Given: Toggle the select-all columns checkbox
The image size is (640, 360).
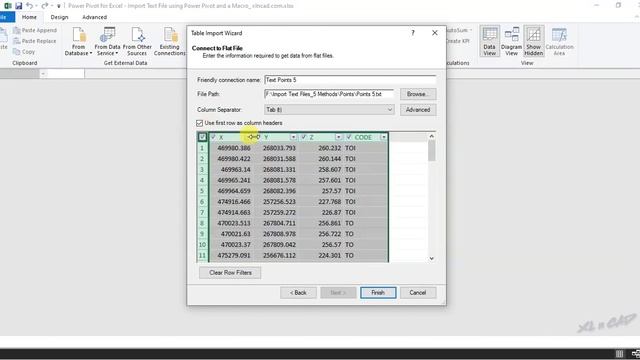Looking at the screenshot, I should (x=202, y=137).
